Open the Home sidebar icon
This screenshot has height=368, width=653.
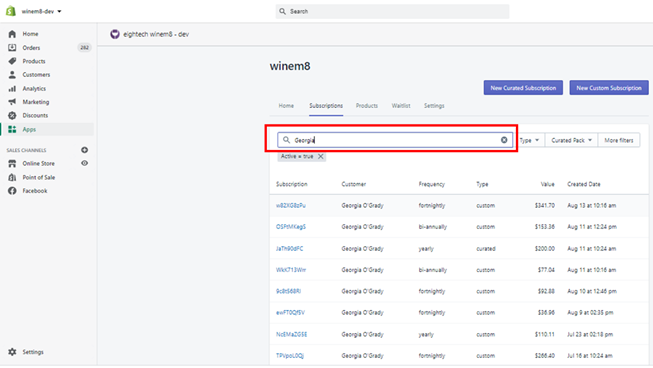tap(12, 34)
